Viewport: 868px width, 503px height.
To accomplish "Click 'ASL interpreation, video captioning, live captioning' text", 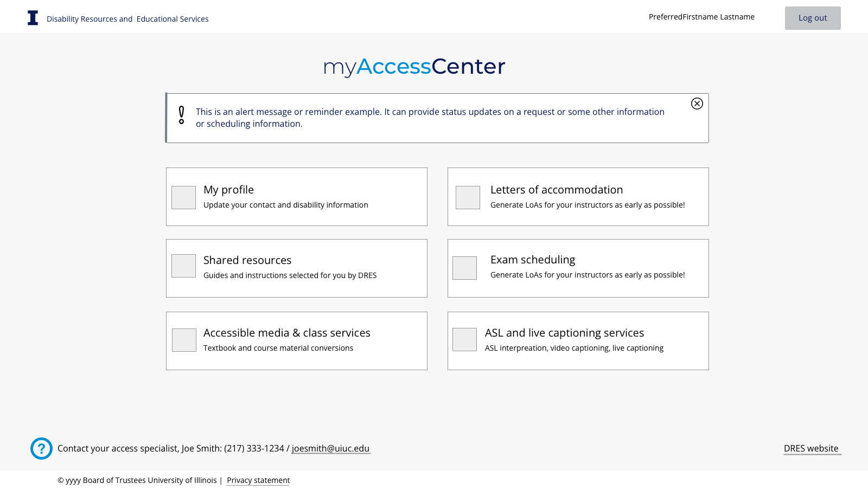I will point(574,348).
